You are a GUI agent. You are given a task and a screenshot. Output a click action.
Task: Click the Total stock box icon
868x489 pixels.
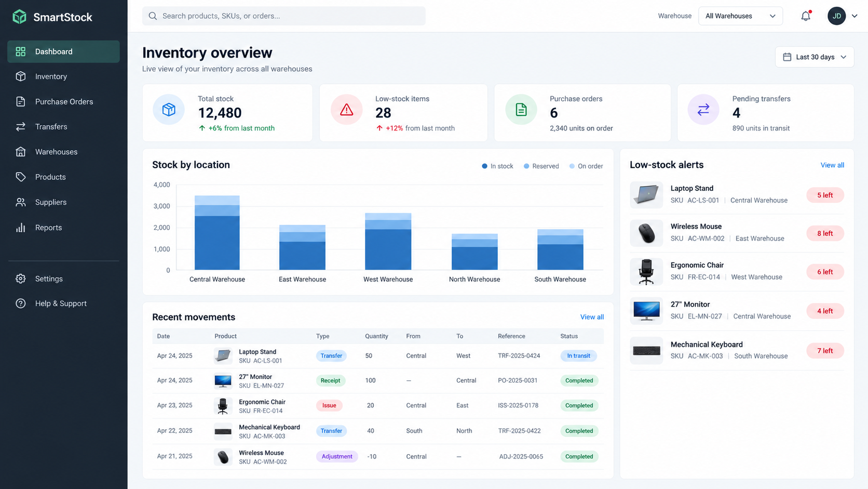pos(169,110)
